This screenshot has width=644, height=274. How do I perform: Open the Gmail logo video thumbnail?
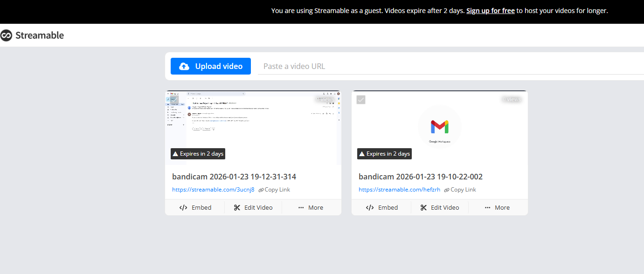click(440, 128)
